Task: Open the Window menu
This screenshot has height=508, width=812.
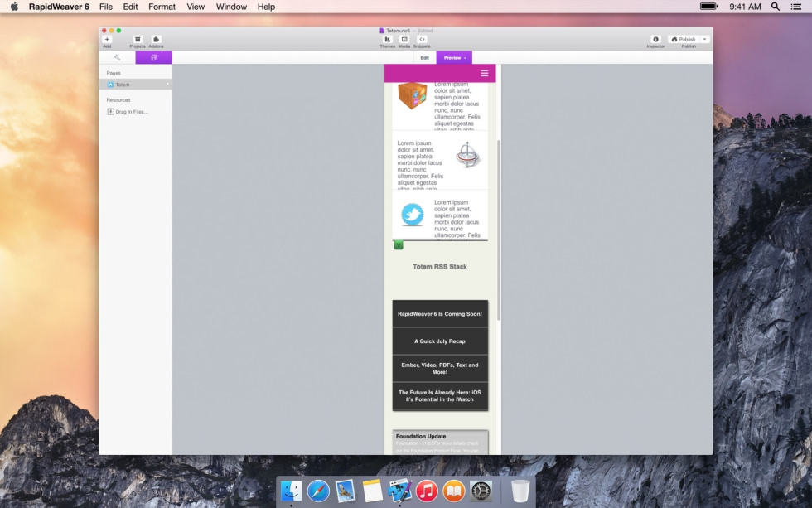Action: (231, 7)
